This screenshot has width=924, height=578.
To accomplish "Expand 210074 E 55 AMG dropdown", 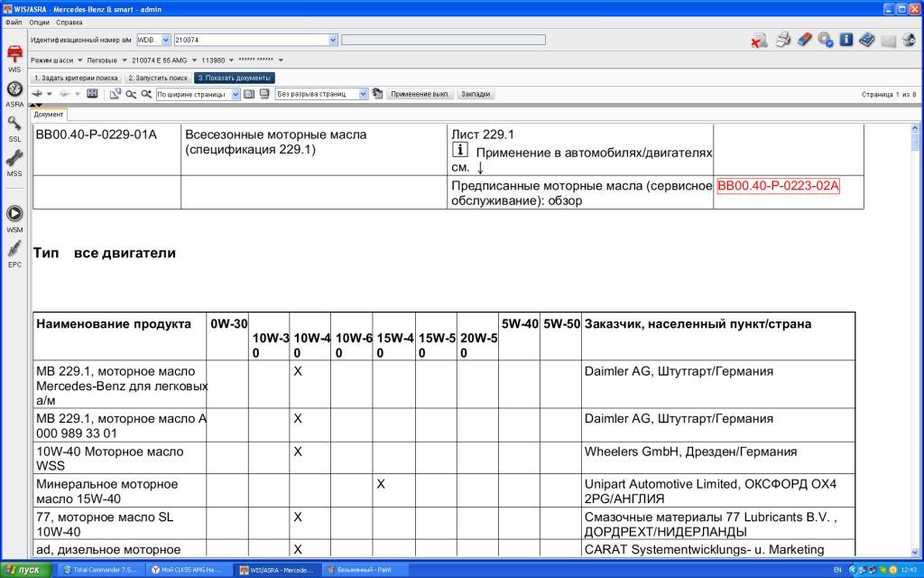I will coord(194,61).
